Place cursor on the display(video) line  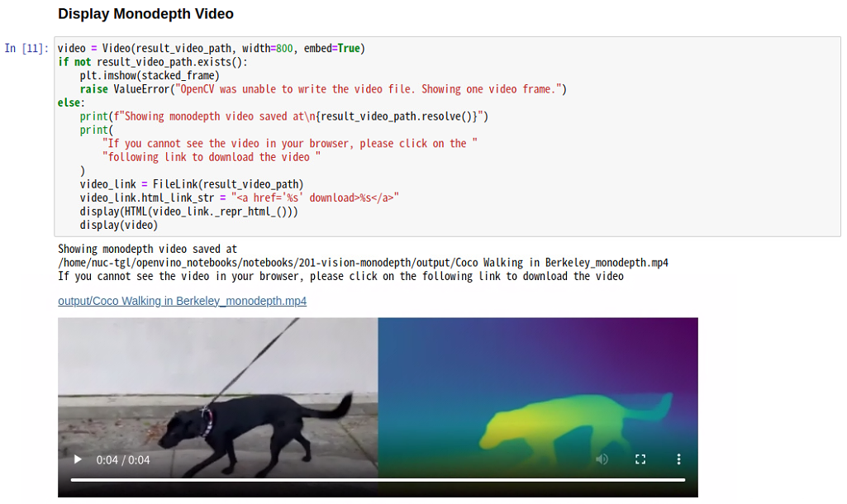click(118, 225)
